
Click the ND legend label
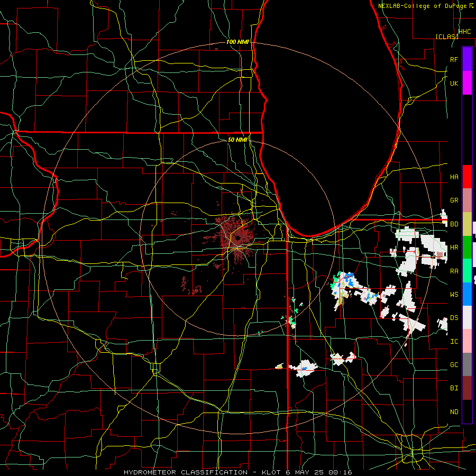pos(454,411)
